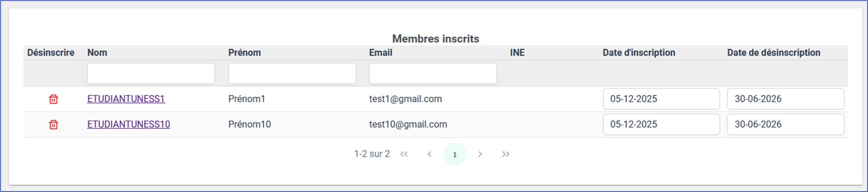The width and height of the screenshot is (868, 192).
Task: Go to previous page arrow
Action: point(429,154)
